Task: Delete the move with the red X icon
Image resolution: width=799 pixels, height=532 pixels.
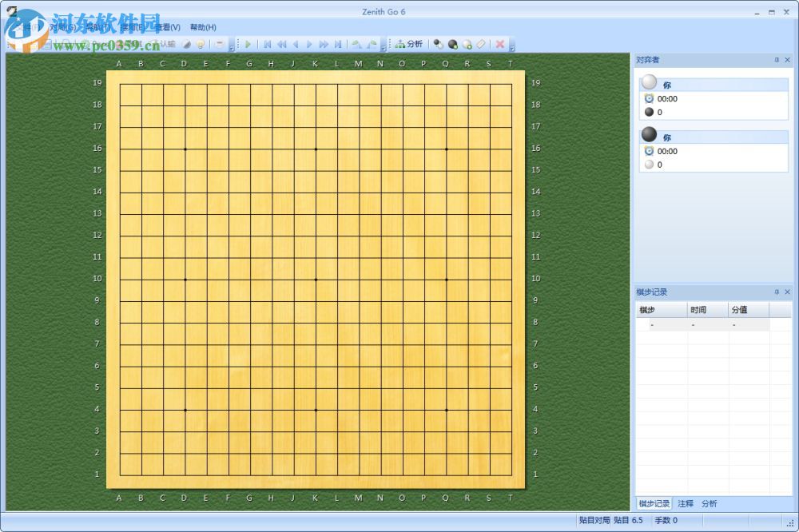Action: (x=500, y=44)
